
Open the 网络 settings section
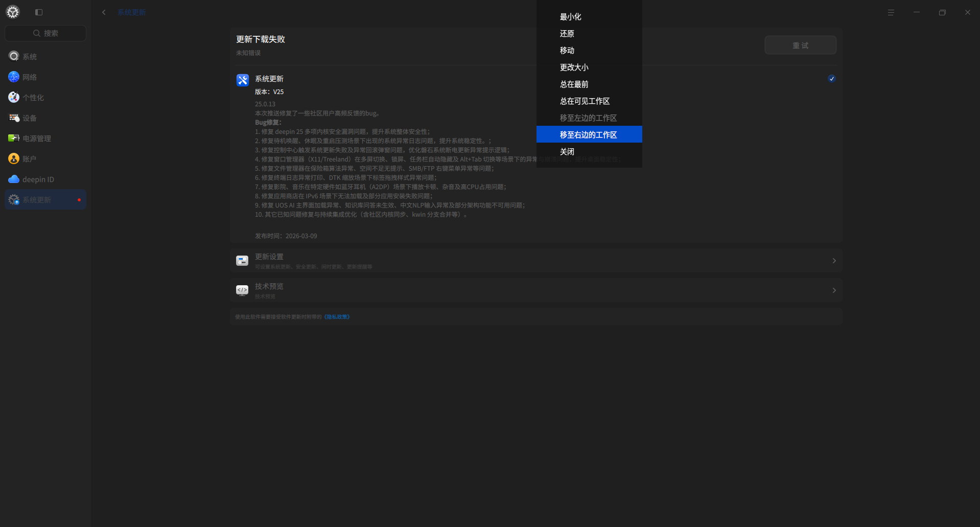click(29, 77)
